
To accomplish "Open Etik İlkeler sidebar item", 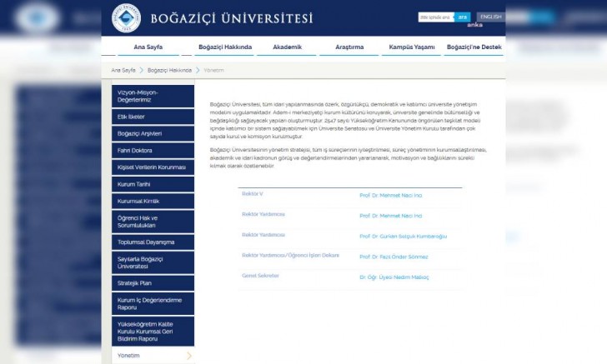I will click(x=153, y=117).
